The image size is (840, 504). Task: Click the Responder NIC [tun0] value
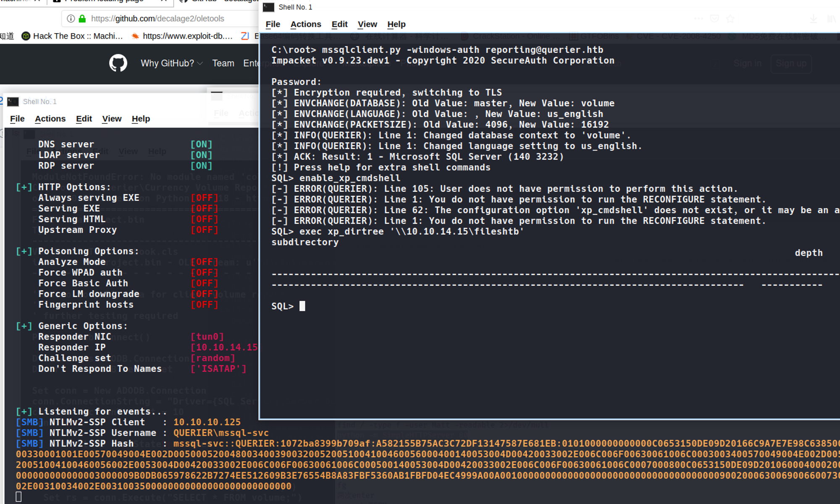207,337
